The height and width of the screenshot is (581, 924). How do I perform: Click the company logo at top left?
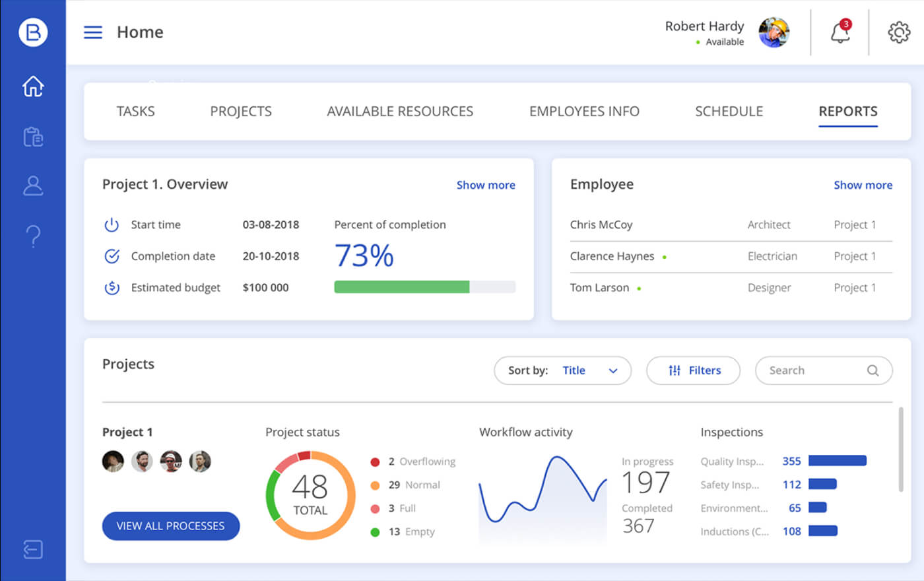(33, 32)
